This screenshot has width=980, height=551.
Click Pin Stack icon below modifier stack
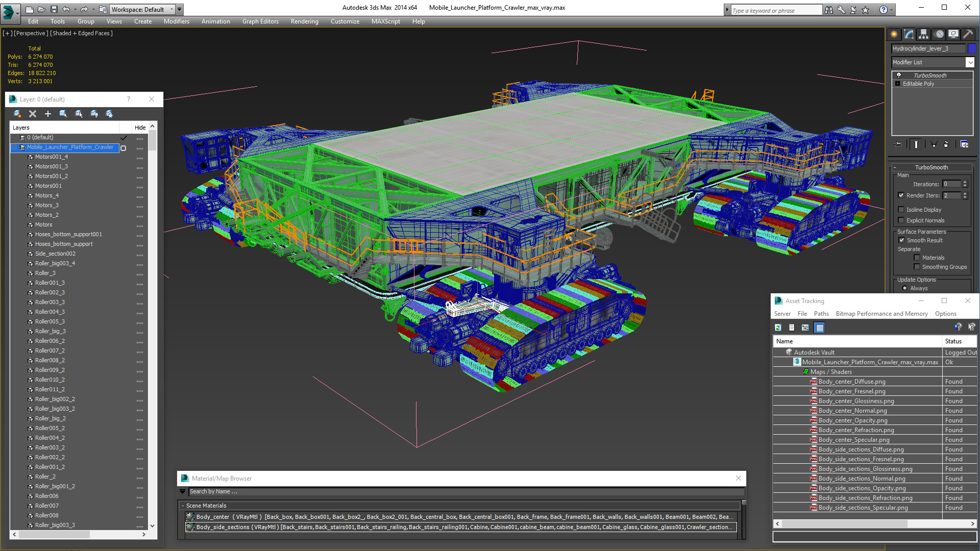click(898, 144)
